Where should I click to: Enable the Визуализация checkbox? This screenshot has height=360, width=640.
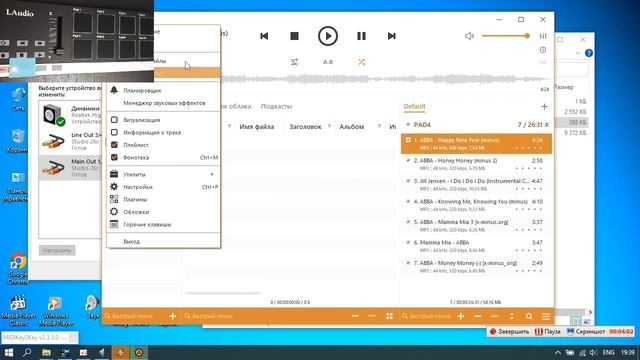point(114,120)
